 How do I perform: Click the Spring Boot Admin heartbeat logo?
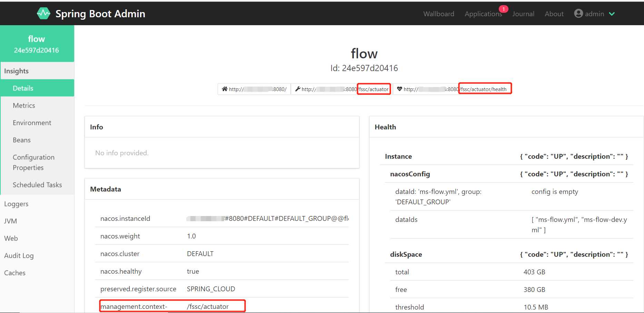click(x=43, y=13)
